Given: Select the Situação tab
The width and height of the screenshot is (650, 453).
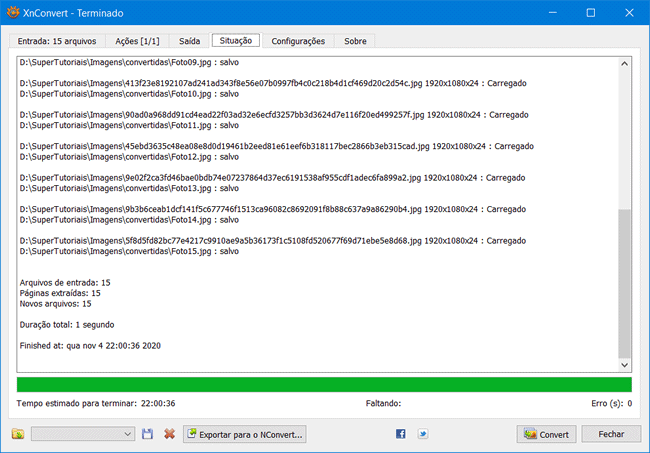Looking at the screenshot, I should point(236,41).
